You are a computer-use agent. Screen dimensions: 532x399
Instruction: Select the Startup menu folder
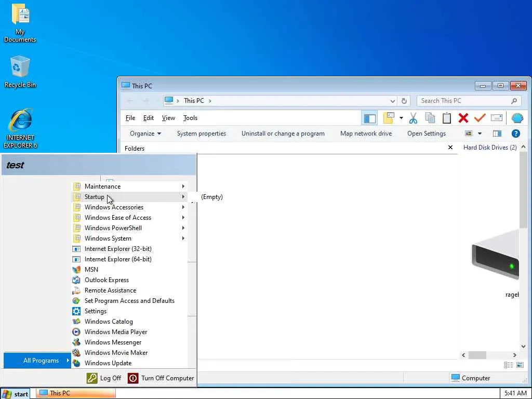129,197
